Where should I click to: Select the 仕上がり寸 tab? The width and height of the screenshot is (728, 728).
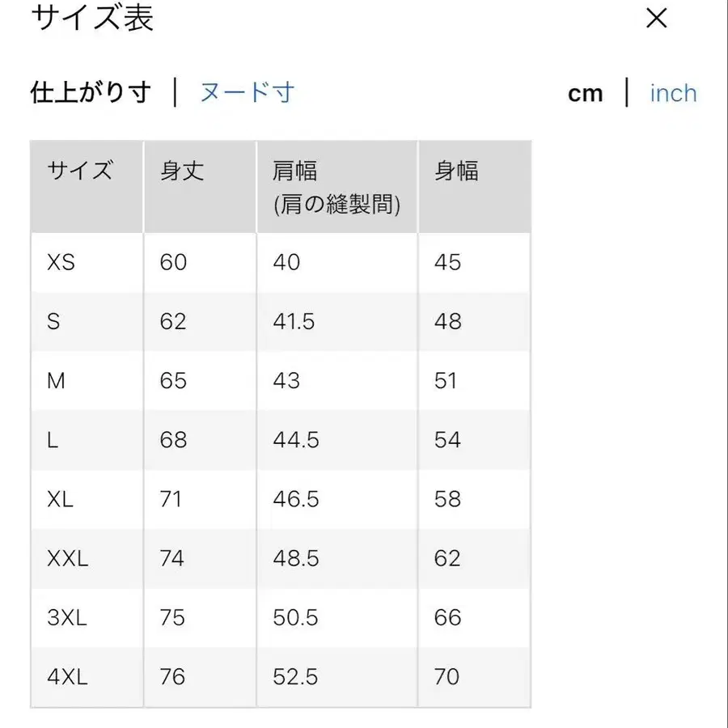point(91,91)
